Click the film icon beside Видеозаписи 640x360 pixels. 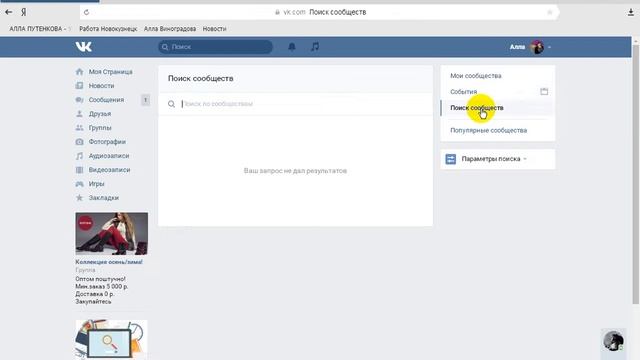(x=79, y=170)
